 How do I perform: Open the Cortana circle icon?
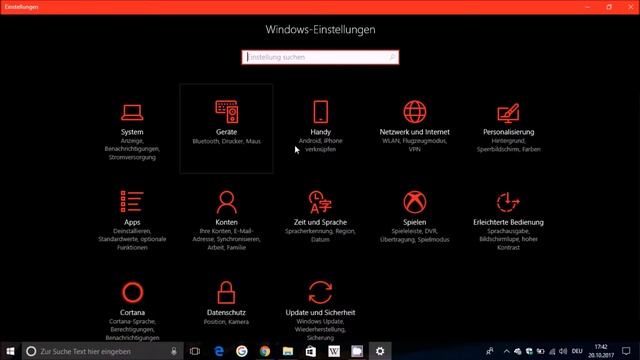132,292
